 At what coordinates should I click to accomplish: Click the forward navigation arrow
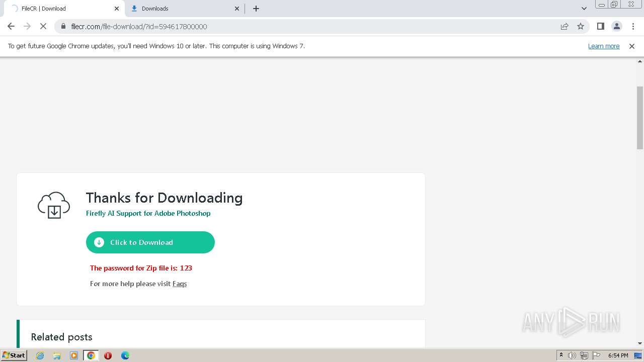27,26
